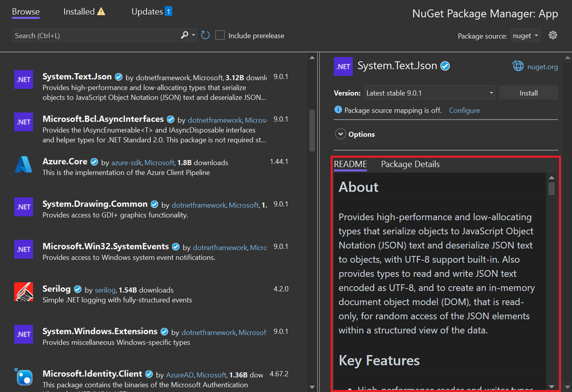572x392 pixels.
Task: Open NuGet settings via the gear icon
Action: (x=552, y=35)
